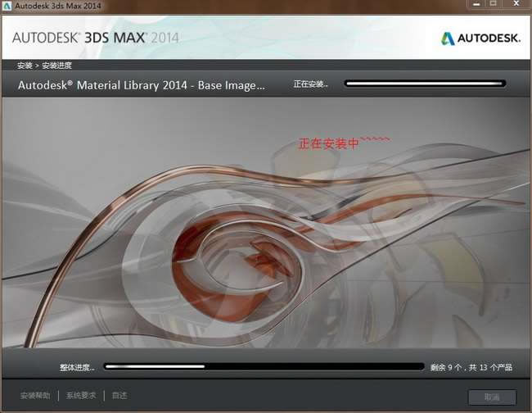This screenshot has width=532, height=413.
Task: Click the Autodesk logo in the header
Action: [480, 38]
